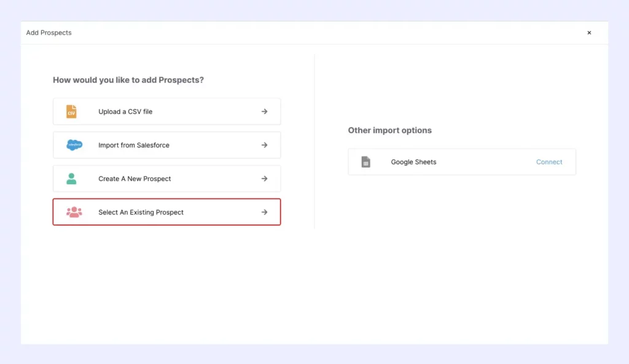The width and height of the screenshot is (629, 364).
Task: Click the Other import options heading
Action: tap(390, 130)
